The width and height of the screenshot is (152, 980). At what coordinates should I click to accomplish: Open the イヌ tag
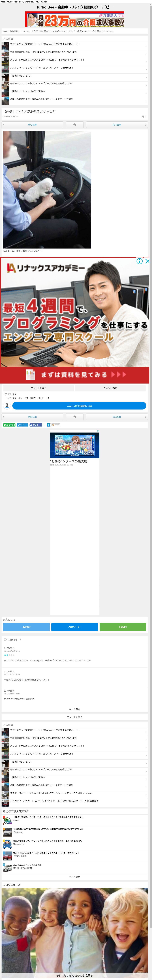click(x=47, y=398)
